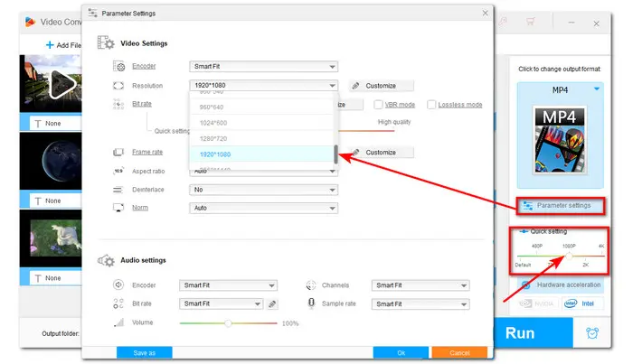Viewport: 633px width, 364px height.
Task: Click the Hardware acceleration button
Action: [x=561, y=285]
